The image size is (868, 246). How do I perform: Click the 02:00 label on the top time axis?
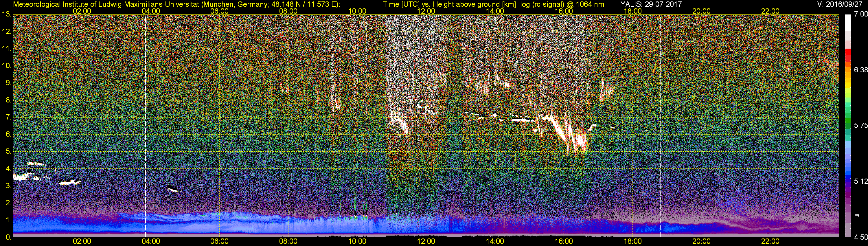pyautogui.click(x=82, y=11)
